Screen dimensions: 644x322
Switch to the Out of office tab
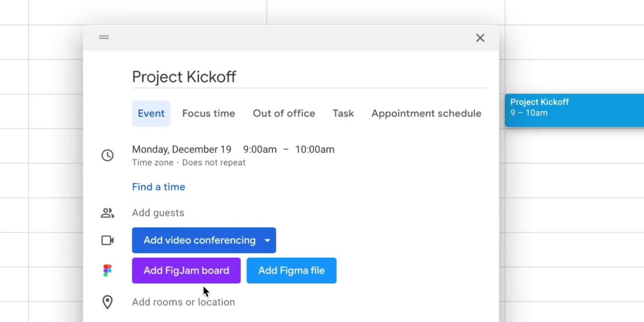pyautogui.click(x=284, y=113)
